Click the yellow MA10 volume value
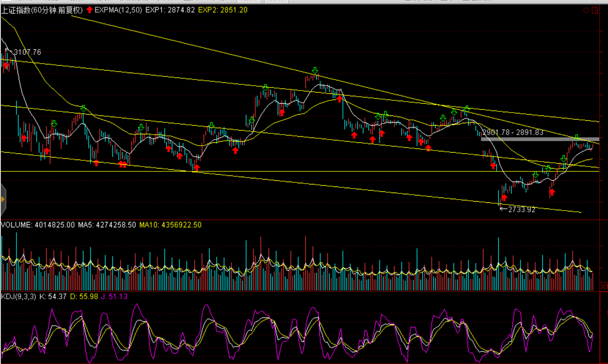The height and width of the screenshot is (364, 608). [x=170, y=225]
